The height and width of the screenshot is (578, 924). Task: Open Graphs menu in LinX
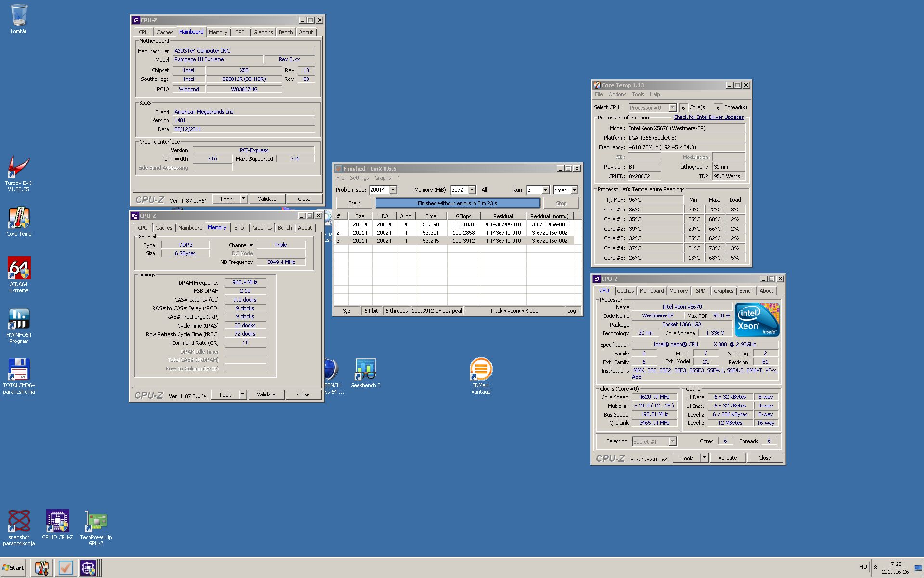point(383,178)
